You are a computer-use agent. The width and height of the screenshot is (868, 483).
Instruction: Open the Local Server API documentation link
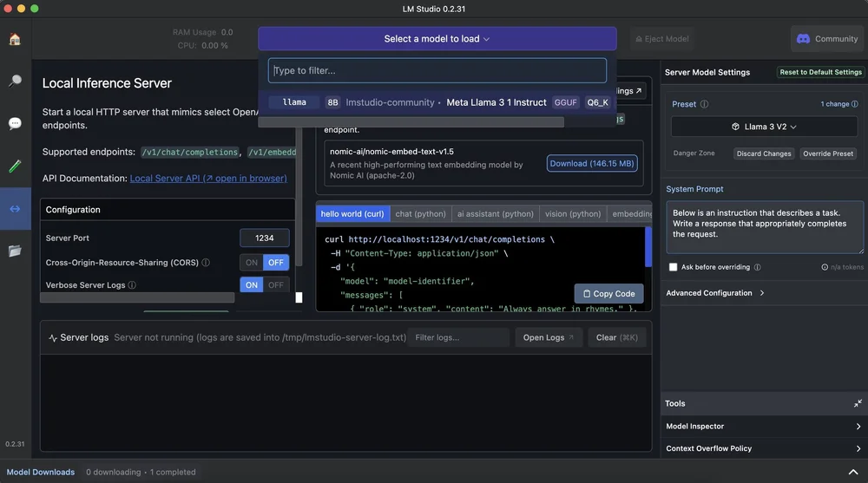pyautogui.click(x=208, y=178)
